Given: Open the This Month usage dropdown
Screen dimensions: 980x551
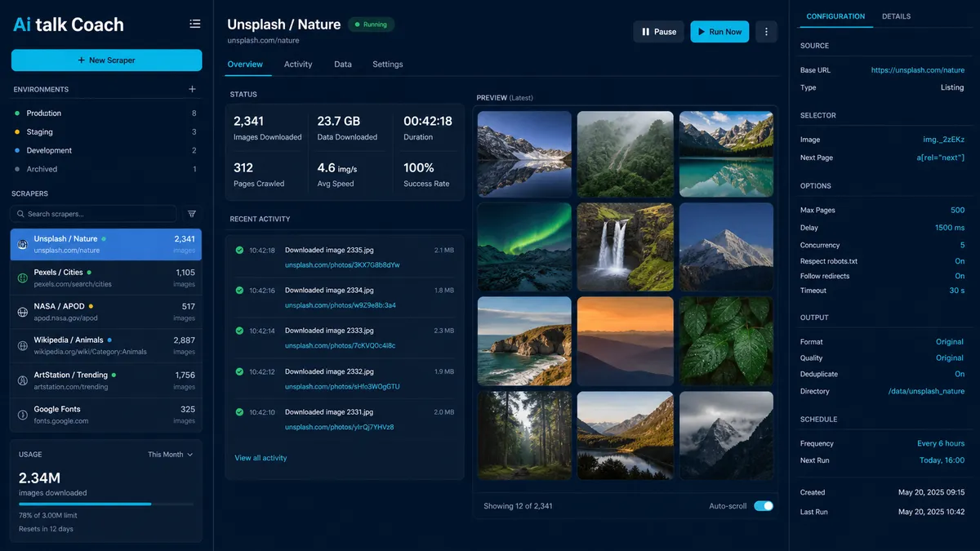Looking at the screenshot, I should 171,455.
